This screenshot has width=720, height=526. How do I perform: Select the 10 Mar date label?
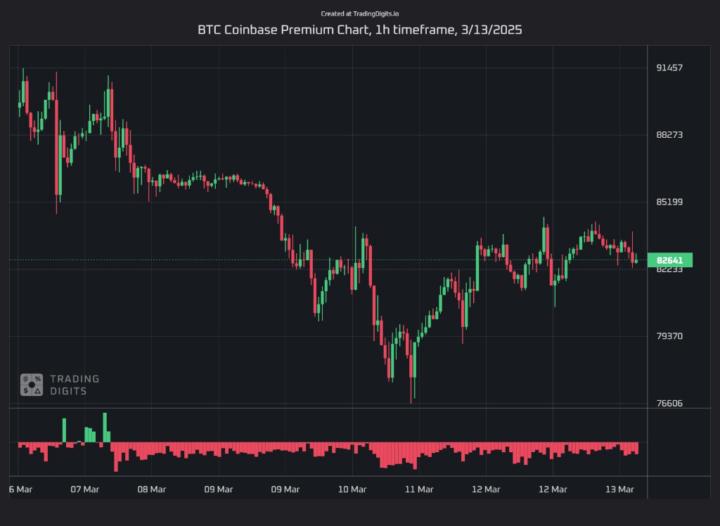[x=351, y=489]
